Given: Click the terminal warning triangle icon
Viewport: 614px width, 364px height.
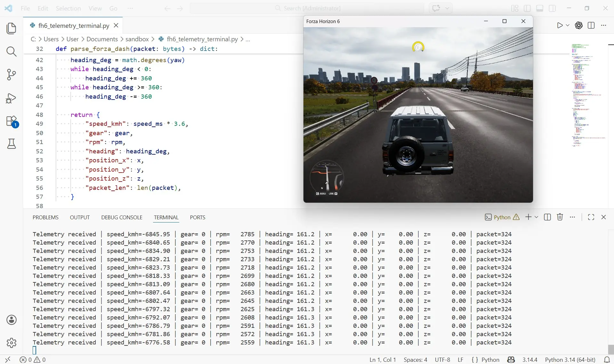Looking at the screenshot, I should tap(516, 217).
